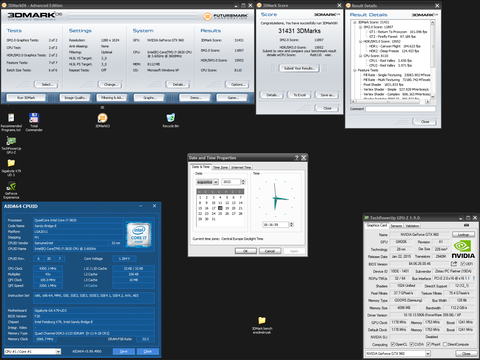Click the To Excel button in Score window

pyautogui.click(x=299, y=95)
